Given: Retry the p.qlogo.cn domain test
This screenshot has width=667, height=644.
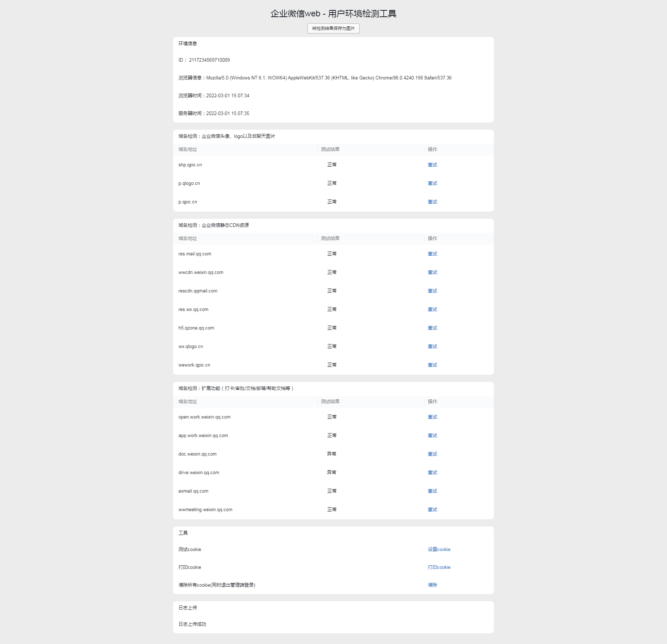Looking at the screenshot, I should pos(432,183).
